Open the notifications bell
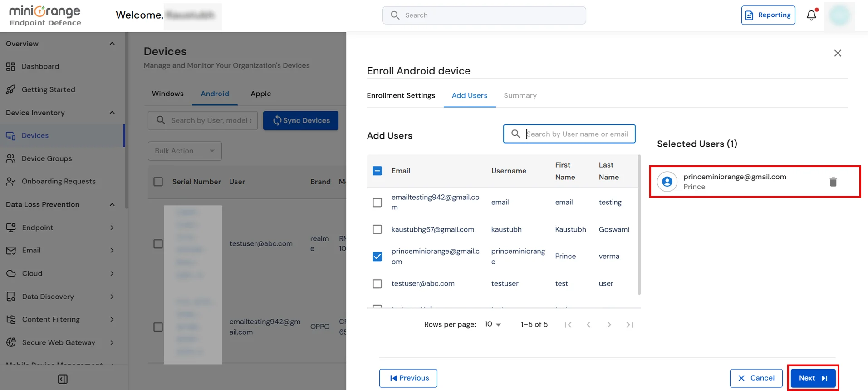The width and height of the screenshot is (868, 391). (x=811, y=15)
